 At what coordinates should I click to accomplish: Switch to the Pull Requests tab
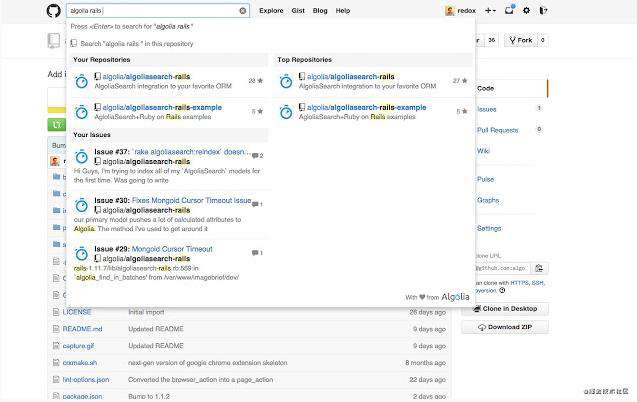[498, 130]
